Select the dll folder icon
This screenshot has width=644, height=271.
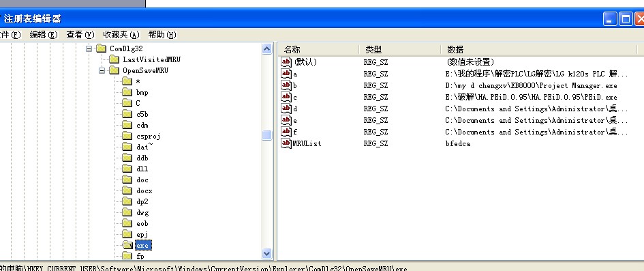tap(127, 169)
